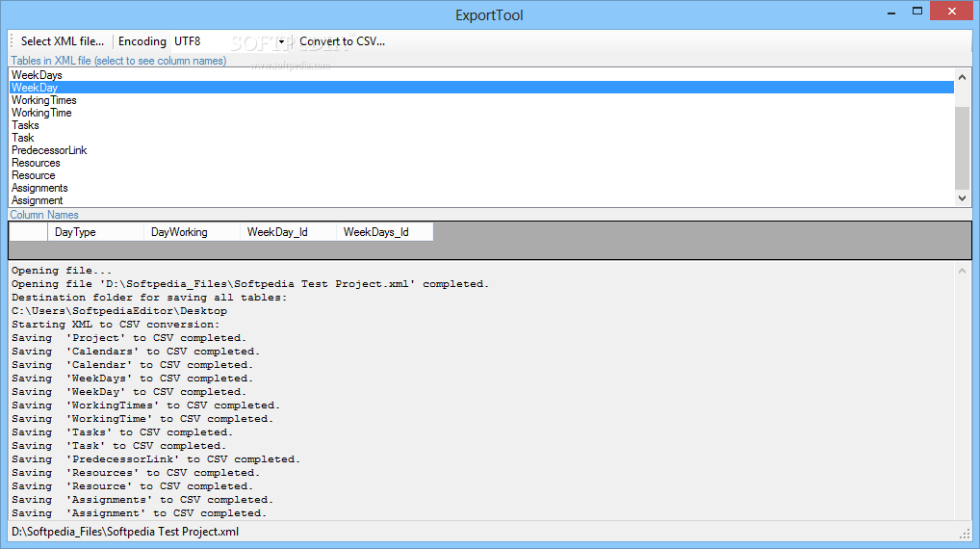Click the C:\Users\SoftpediaEditor\Desktop log line

pos(118,311)
